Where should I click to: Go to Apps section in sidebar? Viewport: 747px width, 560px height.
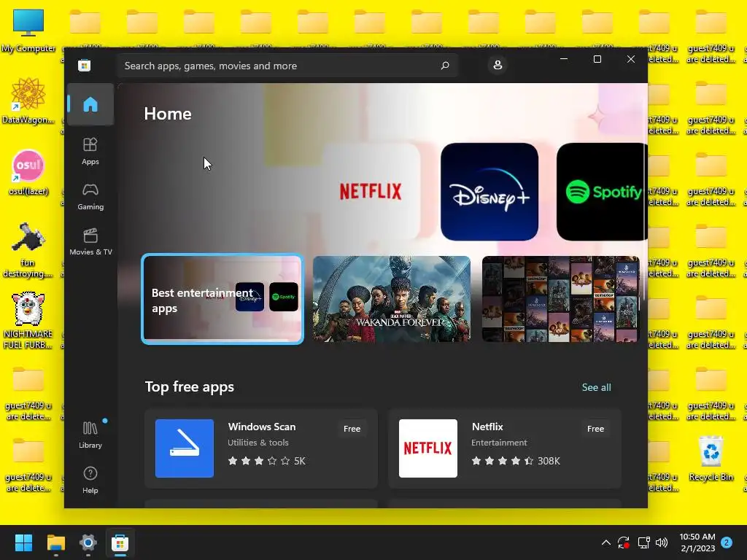click(90, 151)
